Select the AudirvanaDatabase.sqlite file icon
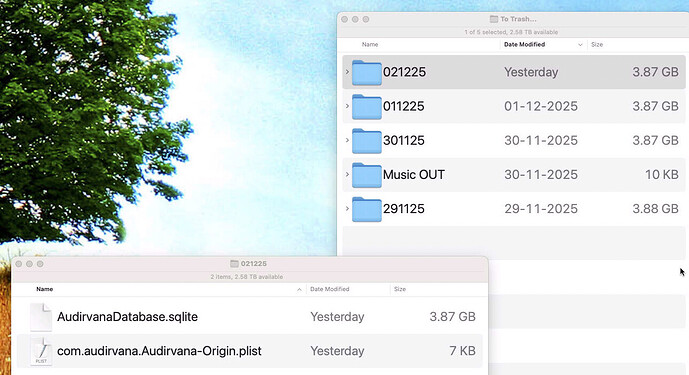Image resolution: width=689 pixels, height=375 pixels. point(41,317)
